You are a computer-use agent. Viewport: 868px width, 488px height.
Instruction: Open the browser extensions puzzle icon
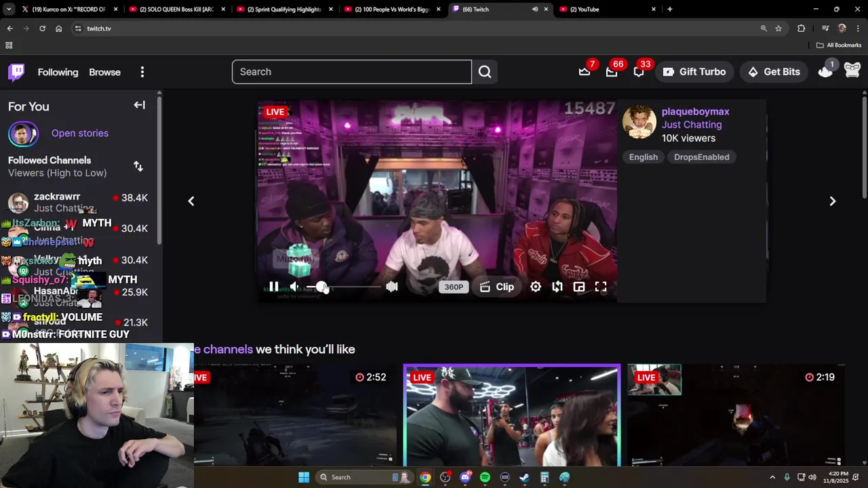coord(802,28)
